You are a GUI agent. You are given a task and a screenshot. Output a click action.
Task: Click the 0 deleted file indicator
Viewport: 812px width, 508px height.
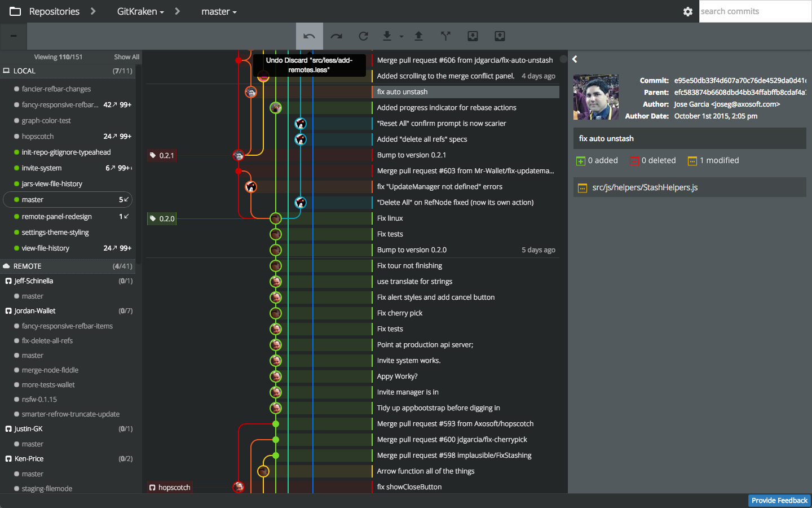click(653, 161)
